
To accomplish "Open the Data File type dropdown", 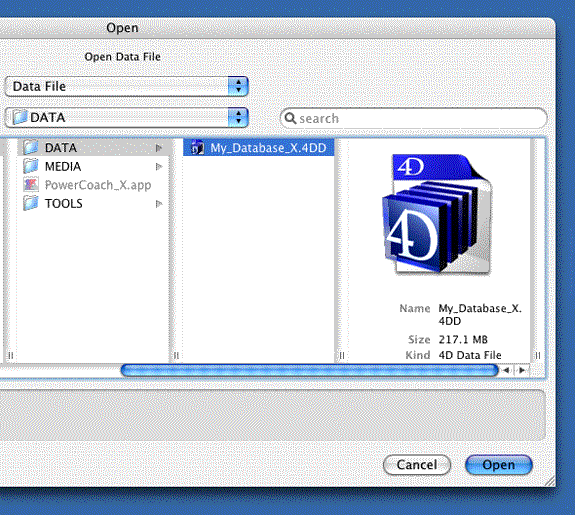I will pyautogui.click(x=127, y=87).
